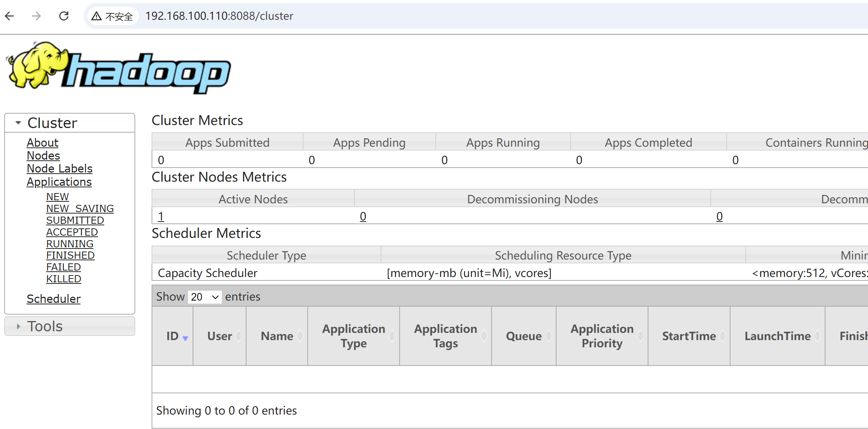Screen dimensions: 868x429
Task: Sort table by ID column arrow
Action: (185, 338)
